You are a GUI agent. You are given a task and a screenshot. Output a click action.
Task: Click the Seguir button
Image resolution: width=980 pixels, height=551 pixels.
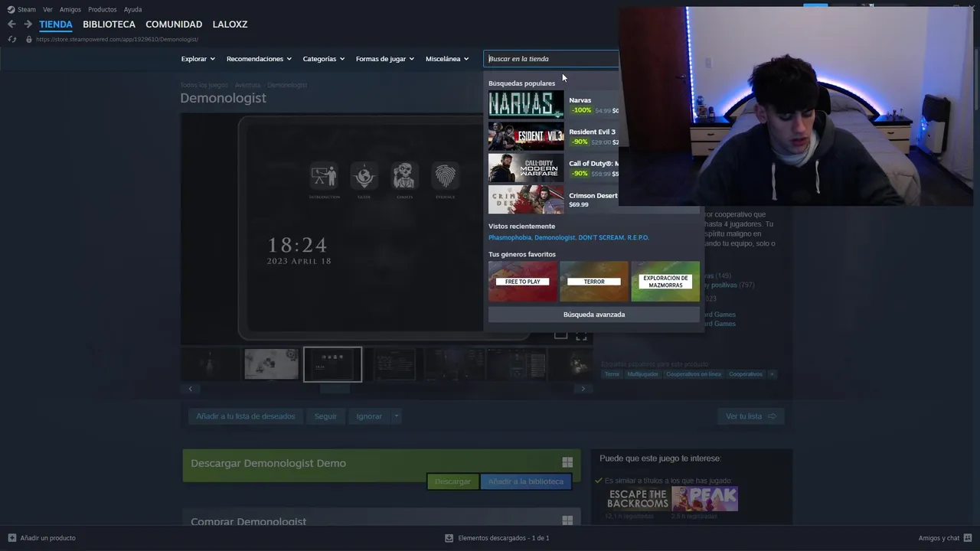click(x=325, y=416)
